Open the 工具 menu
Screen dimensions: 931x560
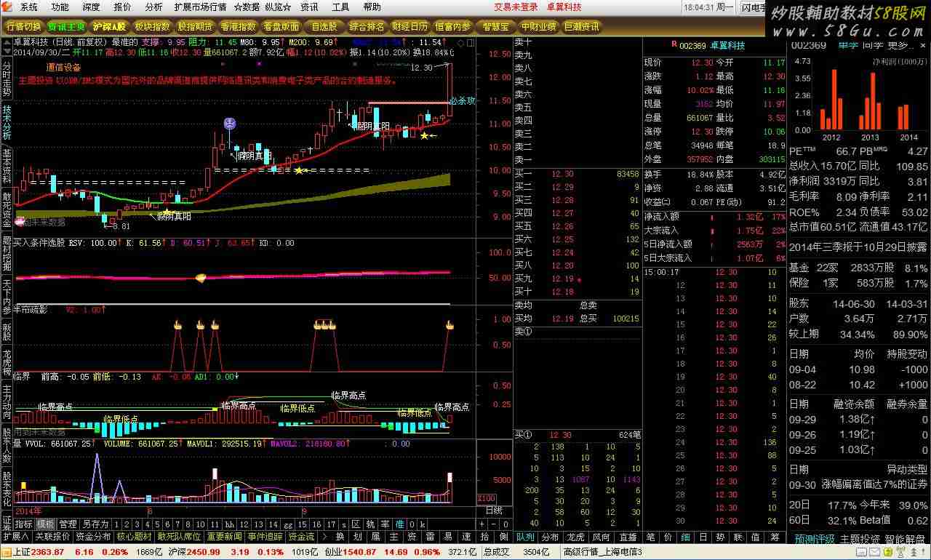click(x=340, y=7)
